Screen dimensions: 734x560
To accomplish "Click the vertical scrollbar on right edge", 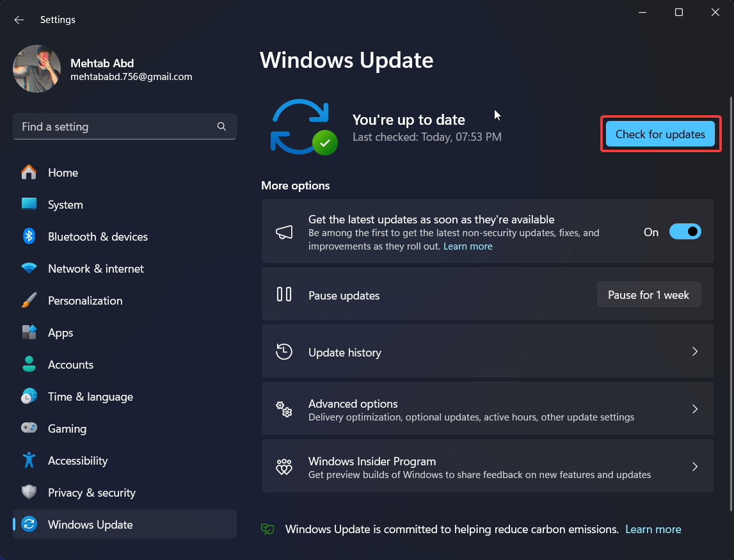I will (x=731, y=305).
